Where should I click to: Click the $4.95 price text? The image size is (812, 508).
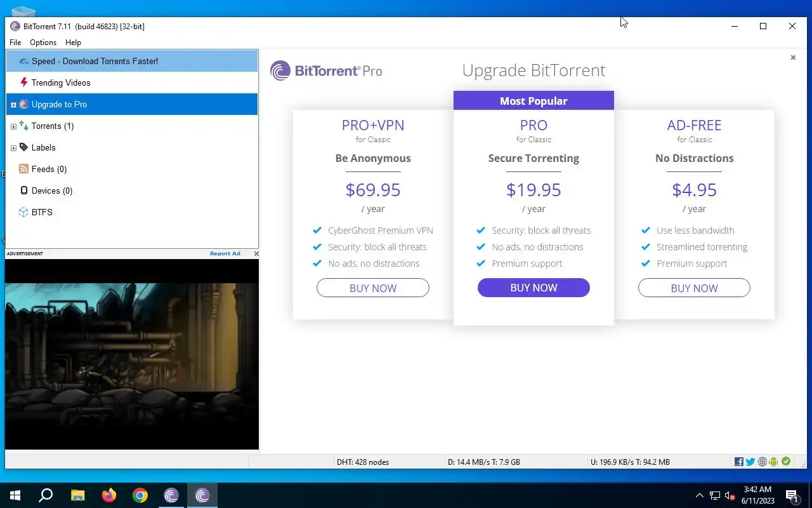click(694, 190)
